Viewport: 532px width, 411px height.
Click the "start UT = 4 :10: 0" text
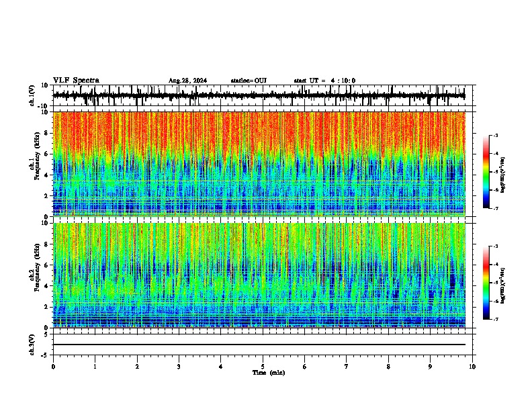(x=324, y=81)
